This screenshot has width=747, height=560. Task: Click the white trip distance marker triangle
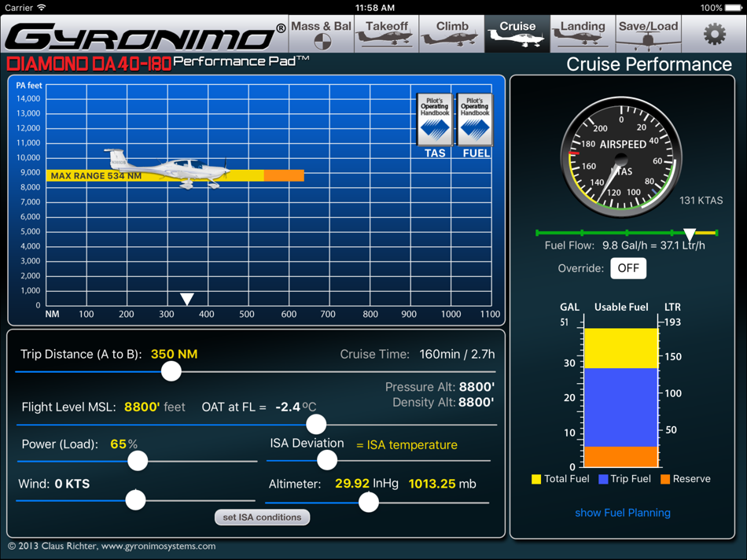[187, 299]
